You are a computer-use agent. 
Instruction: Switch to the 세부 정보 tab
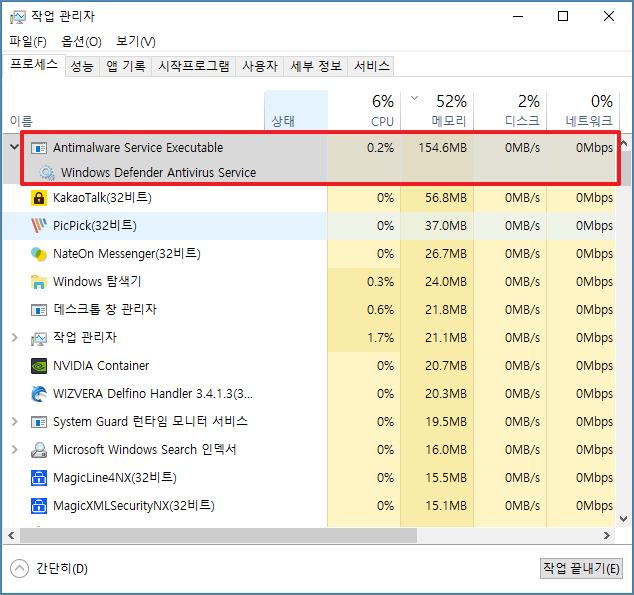[x=316, y=66]
